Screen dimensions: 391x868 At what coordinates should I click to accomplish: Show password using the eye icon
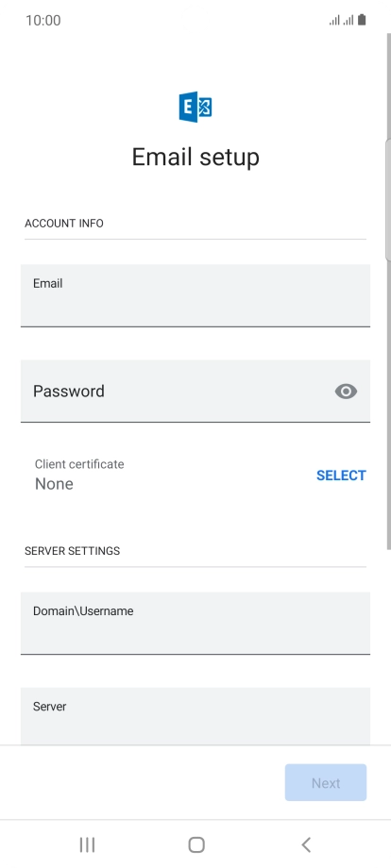click(x=347, y=392)
